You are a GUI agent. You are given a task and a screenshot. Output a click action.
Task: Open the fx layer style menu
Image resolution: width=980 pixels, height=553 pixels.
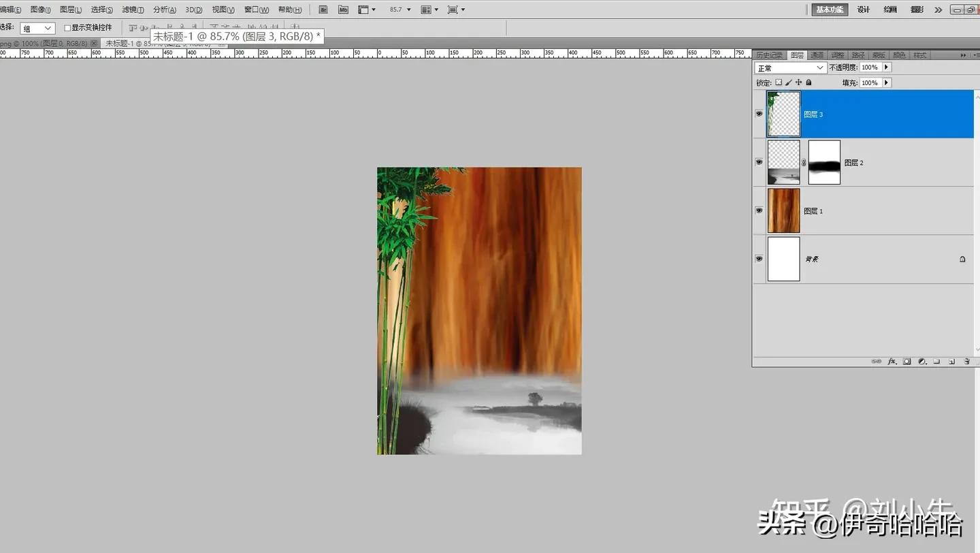coord(892,362)
